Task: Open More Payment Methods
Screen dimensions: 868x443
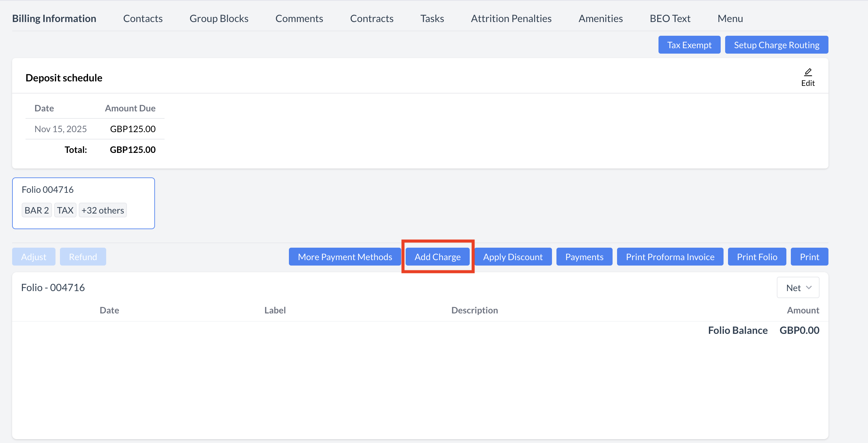Action: pyautogui.click(x=344, y=257)
